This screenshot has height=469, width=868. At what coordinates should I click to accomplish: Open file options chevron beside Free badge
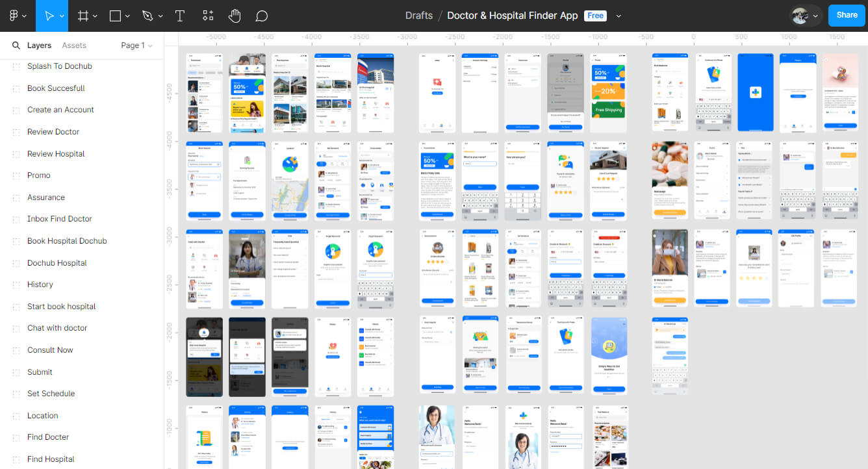point(619,16)
